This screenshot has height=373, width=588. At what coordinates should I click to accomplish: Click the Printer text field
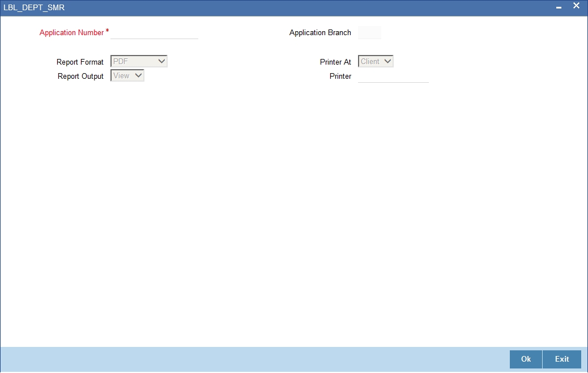(393, 76)
